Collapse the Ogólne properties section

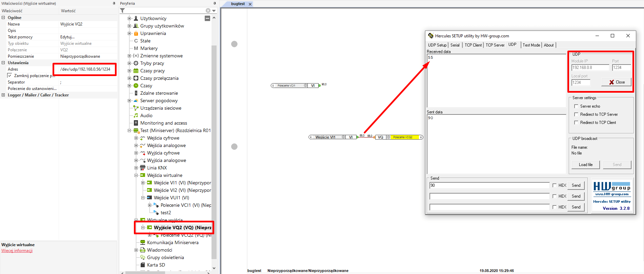point(3,18)
